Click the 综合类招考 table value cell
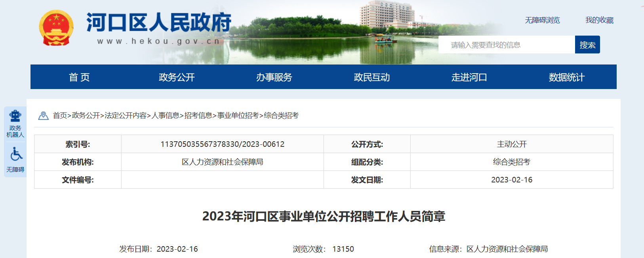The image size is (644, 258). [x=512, y=162]
